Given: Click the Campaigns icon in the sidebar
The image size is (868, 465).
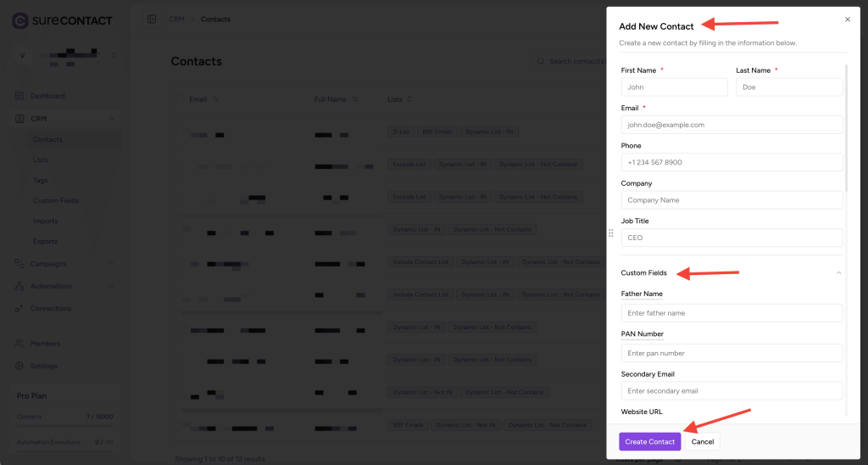Looking at the screenshot, I should (19, 264).
